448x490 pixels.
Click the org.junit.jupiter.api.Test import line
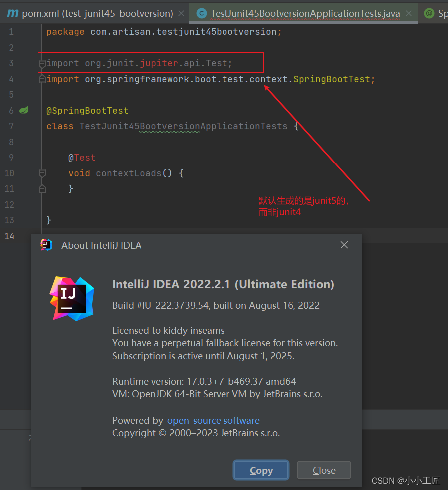pos(140,63)
